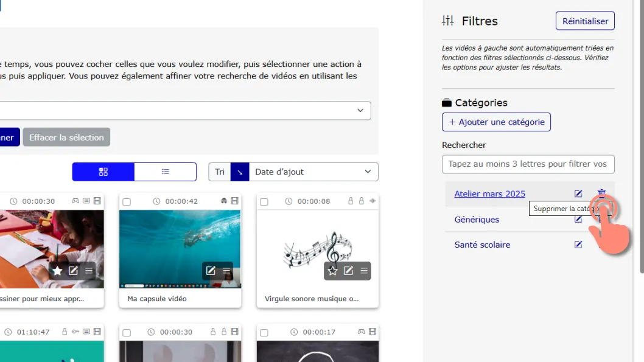644x362 pixels.
Task: Filter by Santé scolaire category
Action: [482, 245]
